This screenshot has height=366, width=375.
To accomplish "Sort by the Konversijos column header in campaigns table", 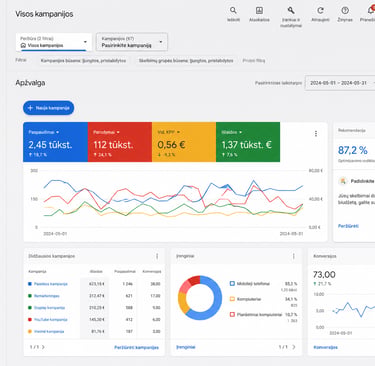I will (152, 271).
